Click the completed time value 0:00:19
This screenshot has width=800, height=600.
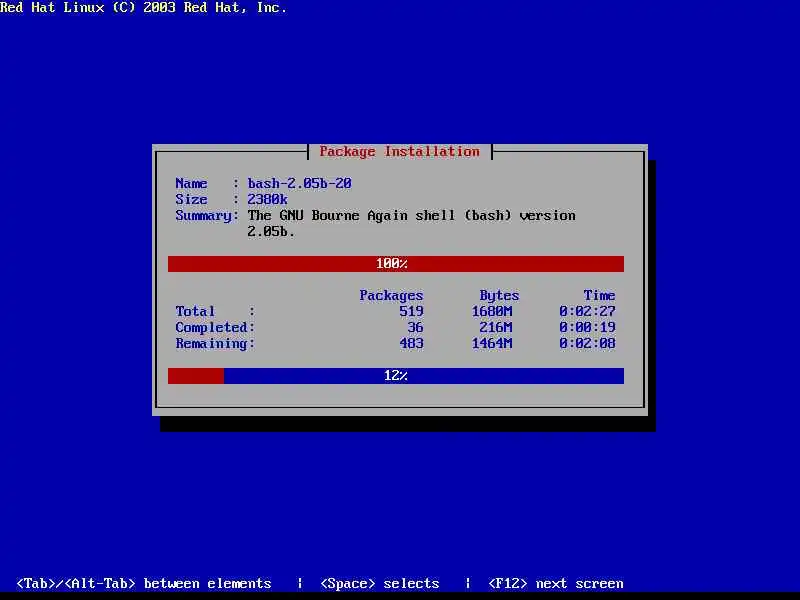point(587,327)
